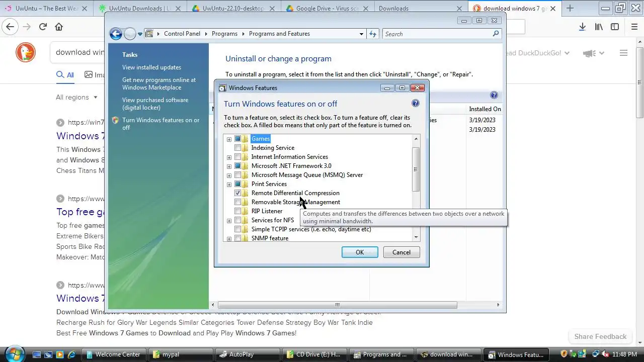The height and width of the screenshot is (362, 644).
Task: Click OK in Windows Features dialog
Action: point(360,252)
